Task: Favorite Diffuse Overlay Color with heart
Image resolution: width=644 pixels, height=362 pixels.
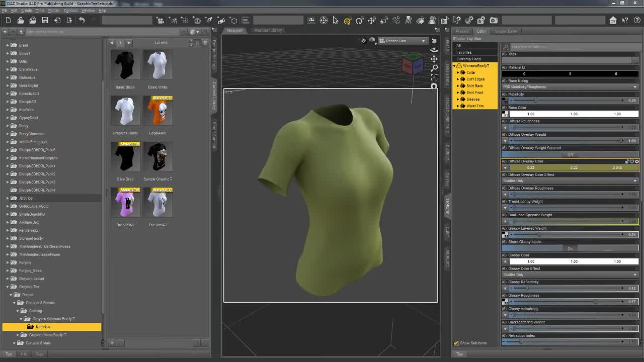Action: click(632, 161)
